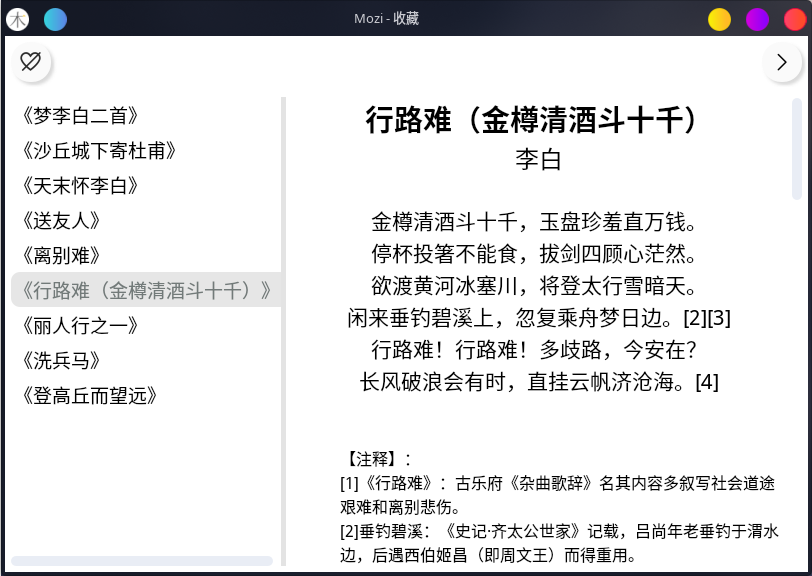Click the line 欲渡黄河冰塞川

point(533,286)
